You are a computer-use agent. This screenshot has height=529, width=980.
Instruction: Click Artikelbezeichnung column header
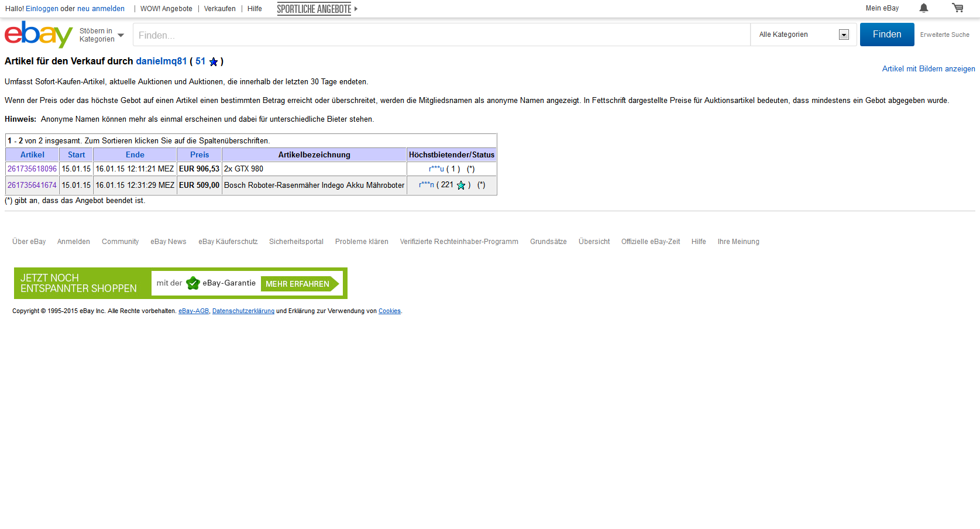click(314, 154)
